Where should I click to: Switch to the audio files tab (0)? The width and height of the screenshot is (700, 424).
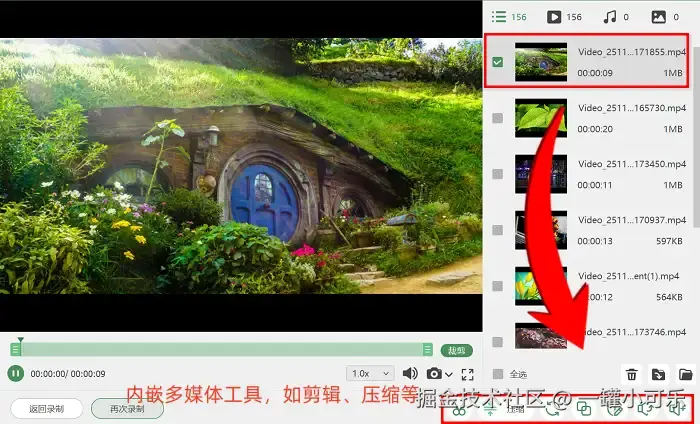pyautogui.click(x=616, y=17)
